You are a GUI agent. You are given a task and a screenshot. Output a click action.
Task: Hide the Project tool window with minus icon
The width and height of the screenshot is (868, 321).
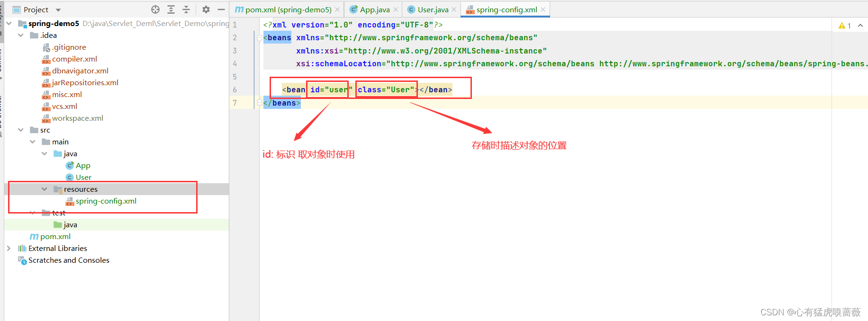coord(221,9)
